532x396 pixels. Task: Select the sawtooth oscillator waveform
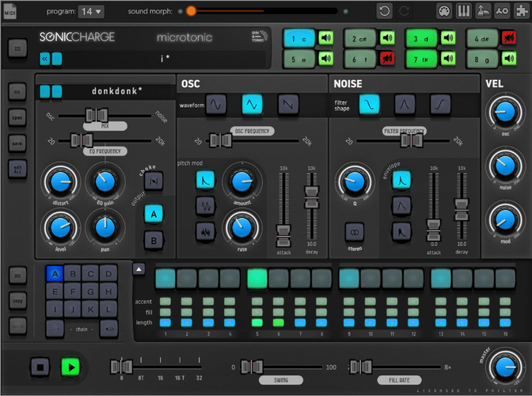pos(287,105)
